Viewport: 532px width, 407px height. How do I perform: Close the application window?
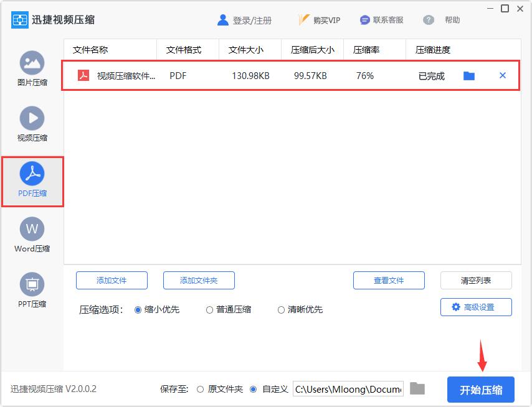[520, 9]
